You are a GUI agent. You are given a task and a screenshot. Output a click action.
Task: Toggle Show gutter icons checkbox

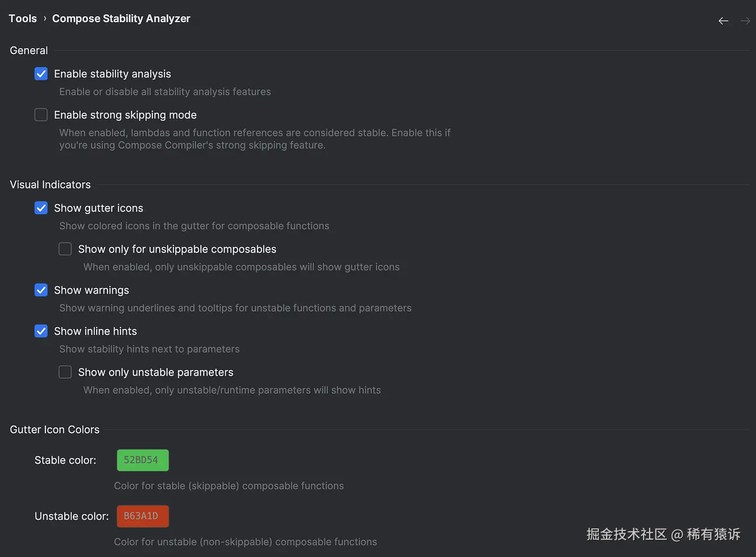tap(41, 208)
